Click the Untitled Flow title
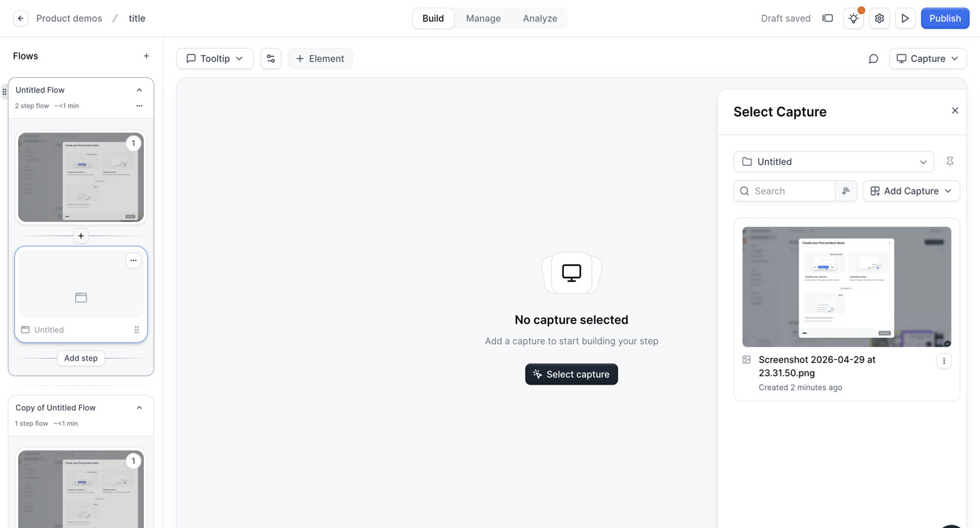 pos(40,90)
